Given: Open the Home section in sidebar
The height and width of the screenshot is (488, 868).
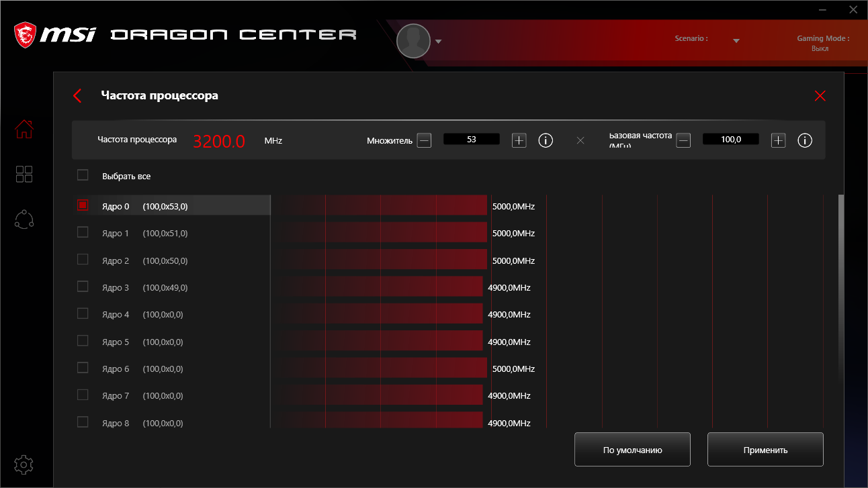Looking at the screenshot, I should coord(24,129).
